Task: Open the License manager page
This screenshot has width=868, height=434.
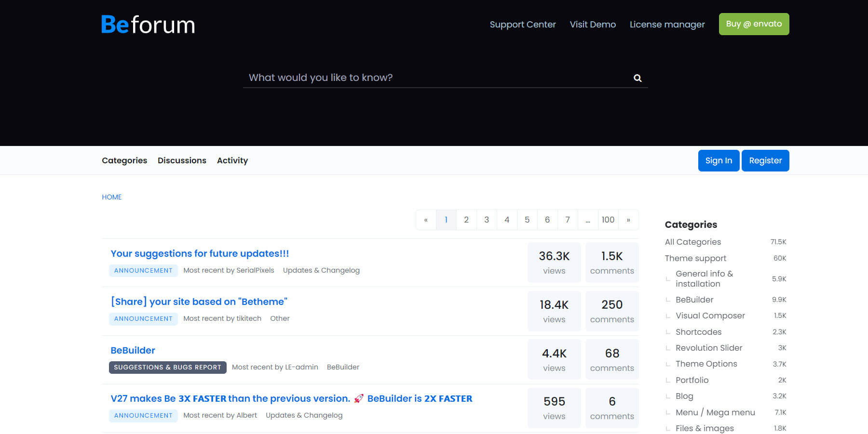Action: (x=667, y=24)
